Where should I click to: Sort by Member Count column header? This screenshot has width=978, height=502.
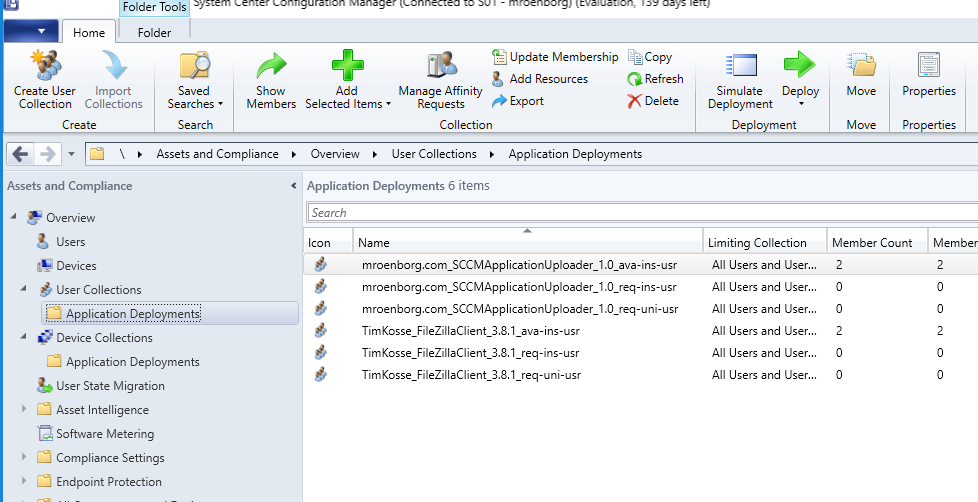click(x=877, y=241)
